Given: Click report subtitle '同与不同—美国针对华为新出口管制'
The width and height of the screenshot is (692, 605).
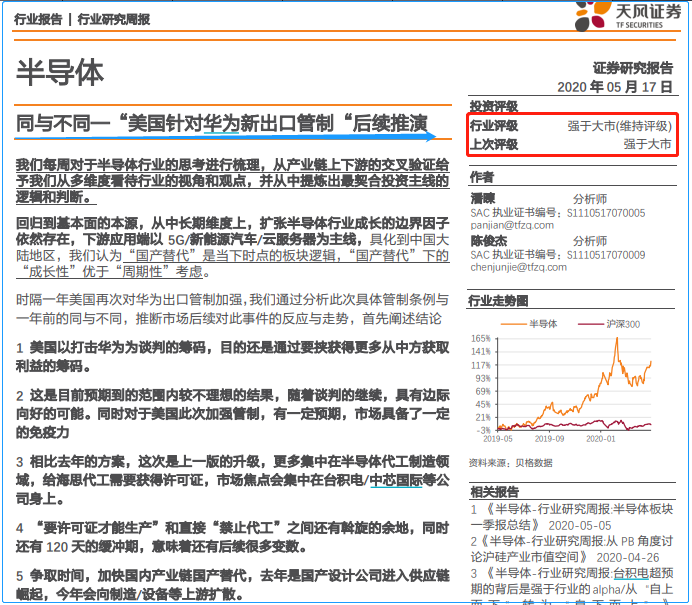Looking at the screenshot, I should coord(222,123).
